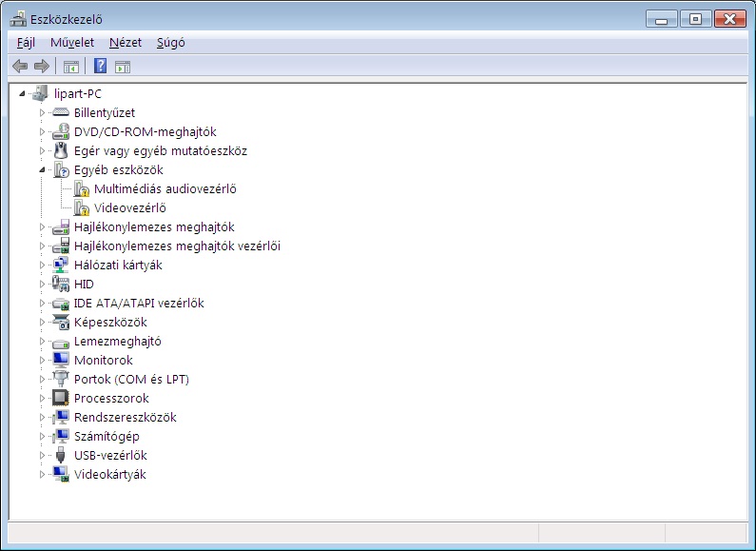The width and height of the screenshot is (756, 551).
Task: Click the lipart-PC label text
Action: tap(78, 93)
